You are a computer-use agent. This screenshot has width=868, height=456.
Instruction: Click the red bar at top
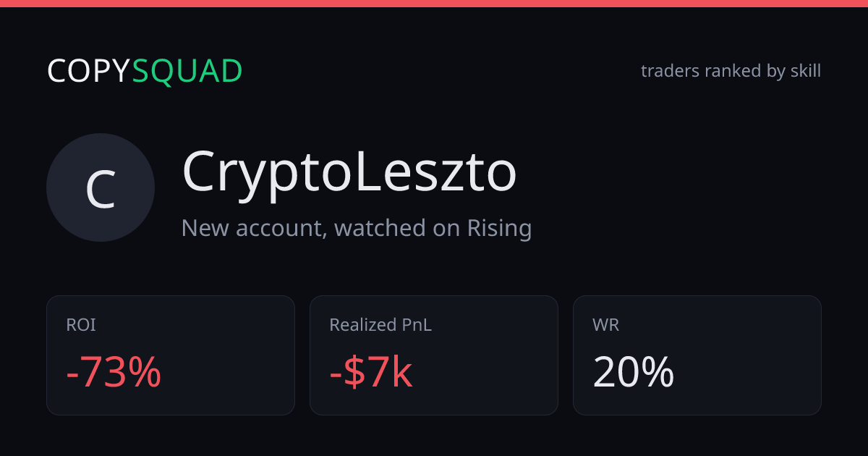point(434,4)
